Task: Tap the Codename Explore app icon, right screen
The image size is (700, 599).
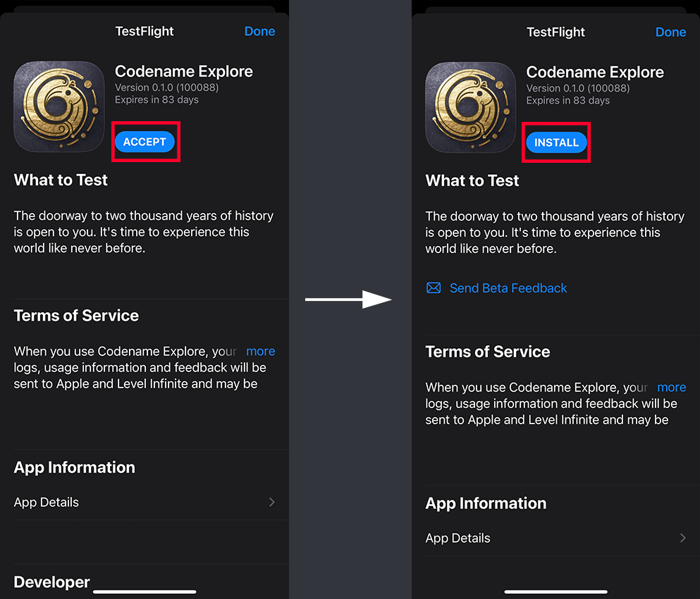Action: click(x=470, y=108)
